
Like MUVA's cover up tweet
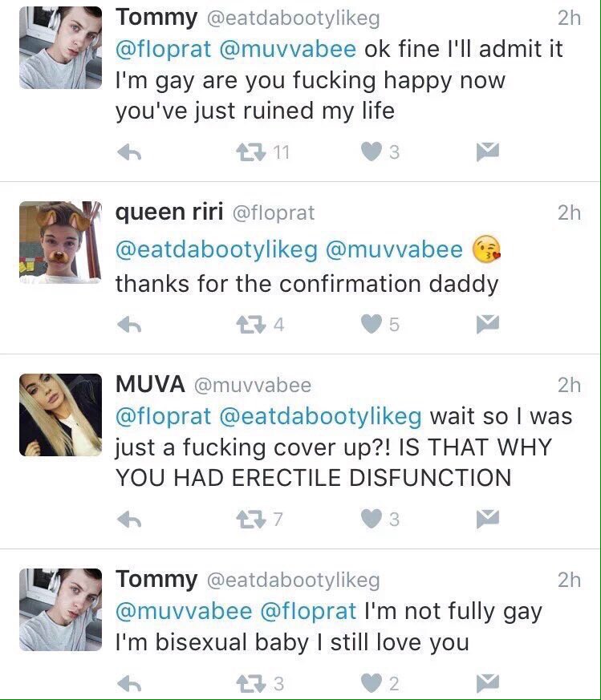coord(370,519)
